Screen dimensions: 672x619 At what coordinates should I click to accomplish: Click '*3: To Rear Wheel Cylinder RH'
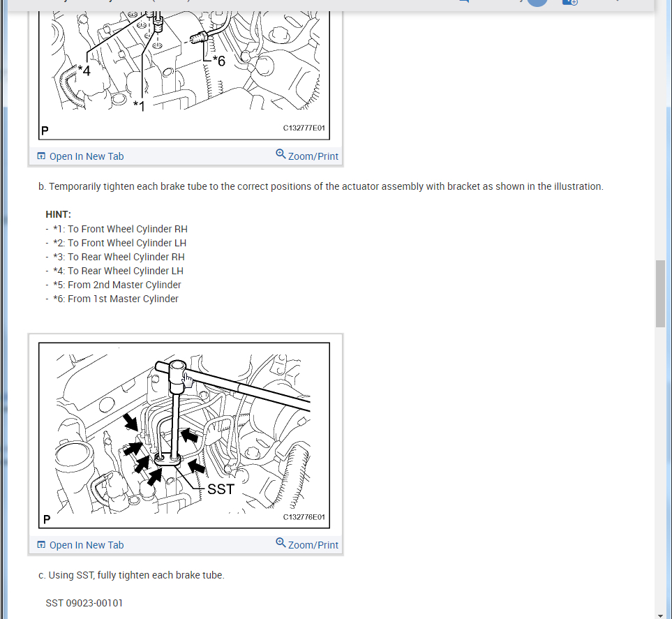119,257
